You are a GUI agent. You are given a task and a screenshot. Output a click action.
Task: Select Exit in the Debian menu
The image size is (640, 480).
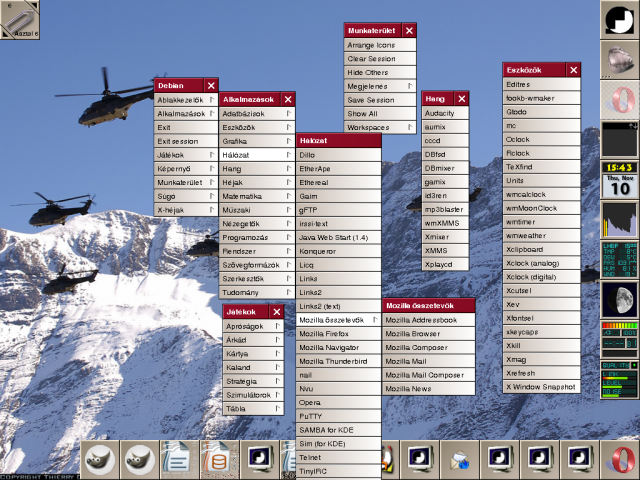pyautogui.click(x=186, y=127)
